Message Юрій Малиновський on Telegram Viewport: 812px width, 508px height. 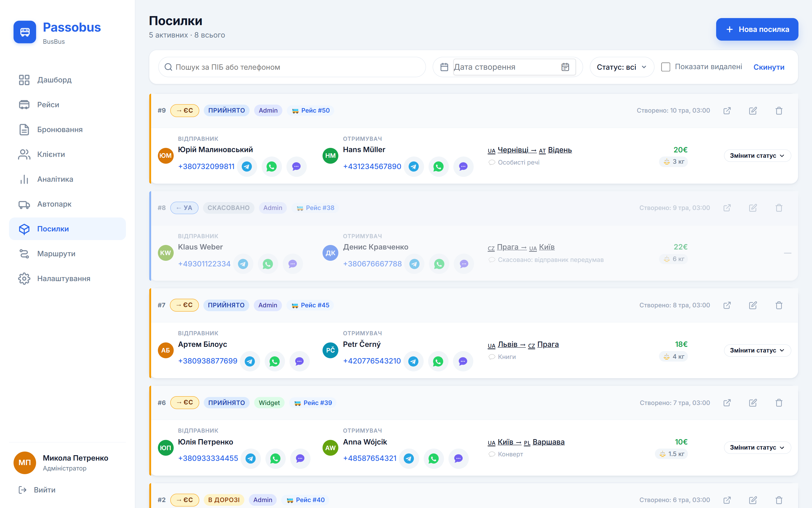point(247,166)
